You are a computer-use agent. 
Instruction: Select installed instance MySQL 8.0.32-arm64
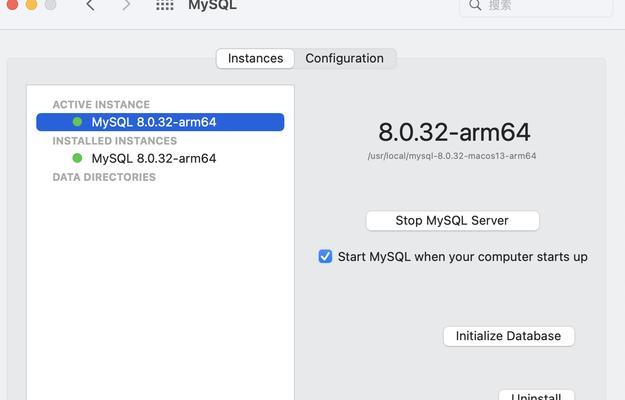click(x=160, y=159)
